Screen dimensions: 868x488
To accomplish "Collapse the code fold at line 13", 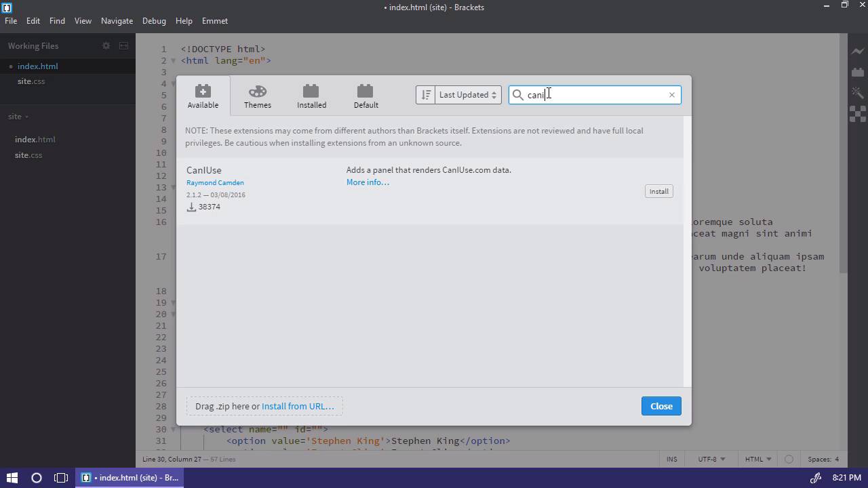I will point(174,188).
